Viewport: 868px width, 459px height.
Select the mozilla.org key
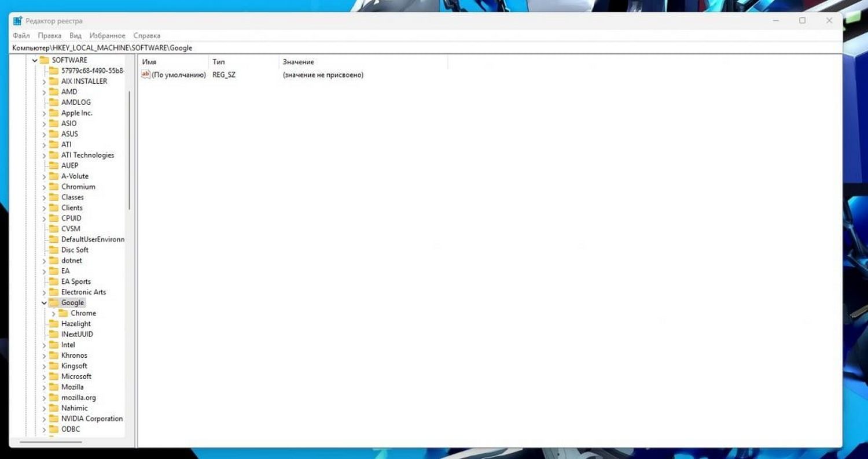[79, 398]
